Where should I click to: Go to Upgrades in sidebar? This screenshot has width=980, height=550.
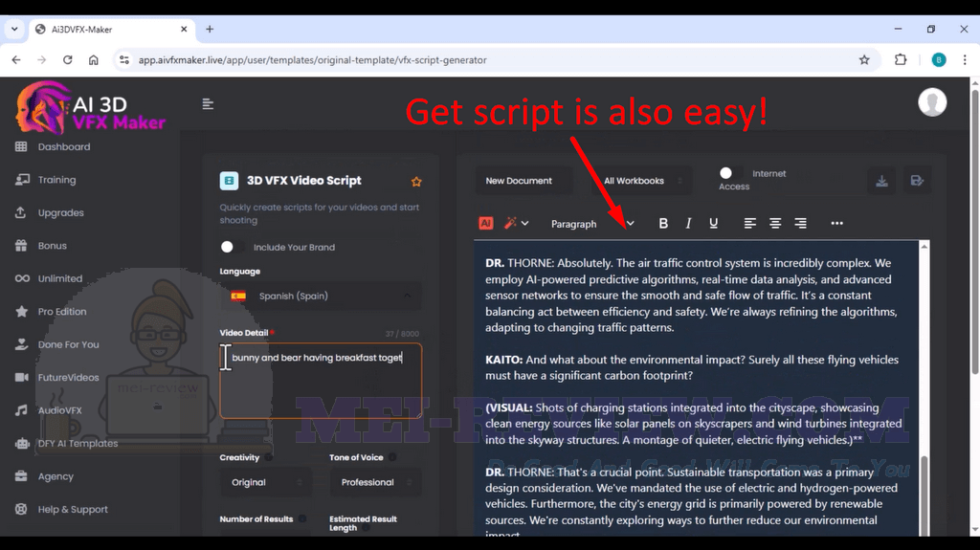coord(60,213)
